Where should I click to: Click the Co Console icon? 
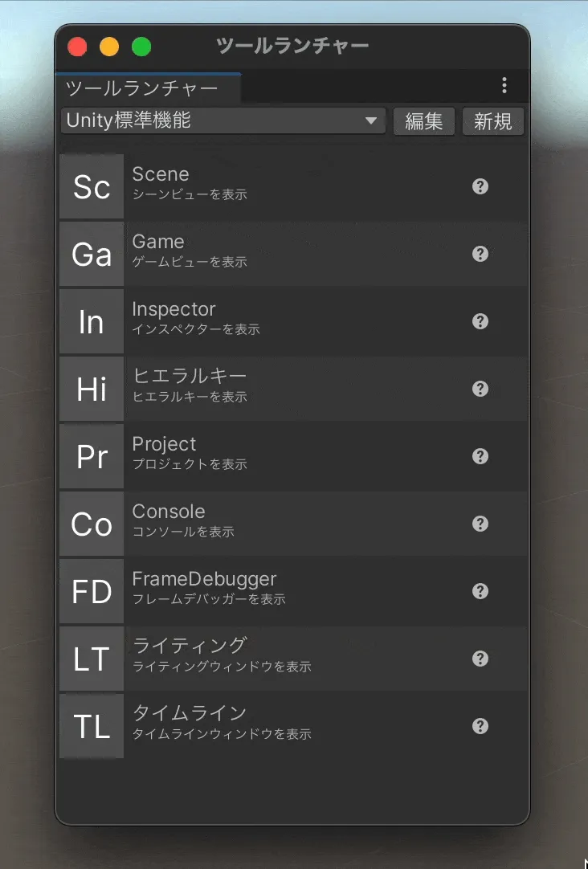[92, 524]
